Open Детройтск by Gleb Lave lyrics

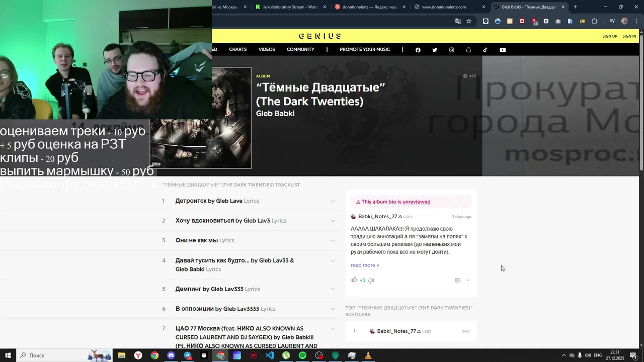click(x=217, y=201)
